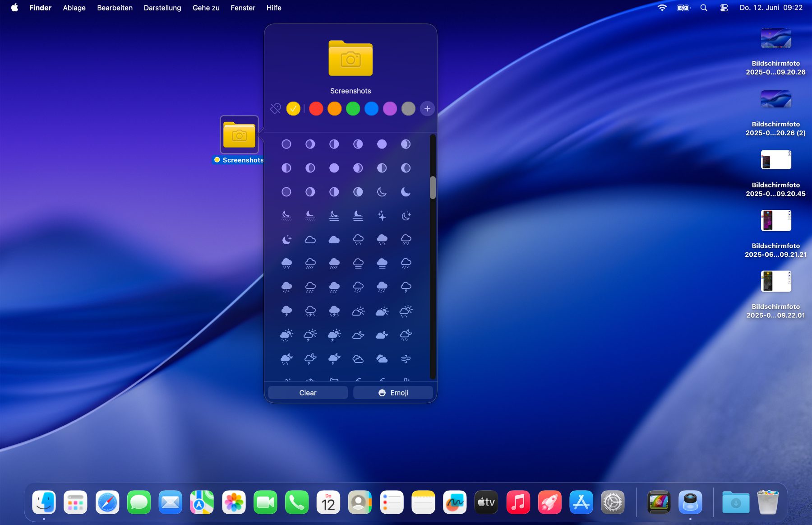This screenshot has width=812, height=525.
Task: Pick the filled cloud-with-sun symbol without rain
Action: pos(382,311)
